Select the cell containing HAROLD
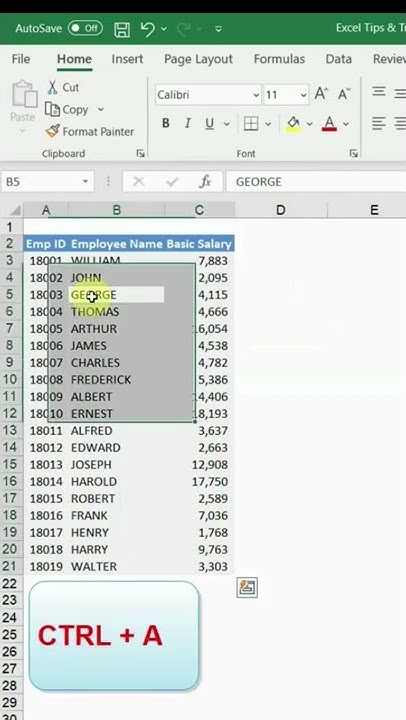This screenshot has width=406, height=720. [117, 482]
